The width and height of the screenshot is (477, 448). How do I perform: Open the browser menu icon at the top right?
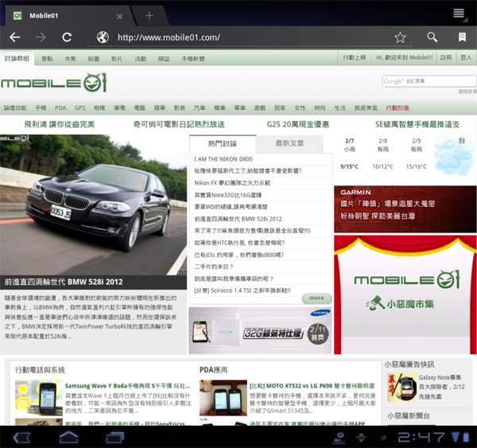pyautogui.click(x=460, y=14)
